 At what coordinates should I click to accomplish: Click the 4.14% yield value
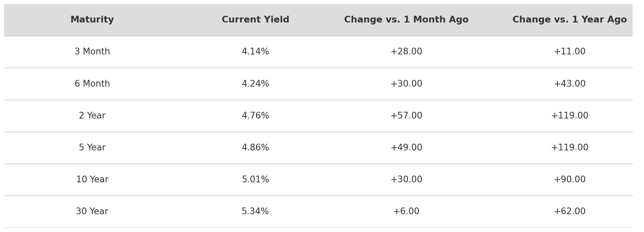(x=255, y=52)
